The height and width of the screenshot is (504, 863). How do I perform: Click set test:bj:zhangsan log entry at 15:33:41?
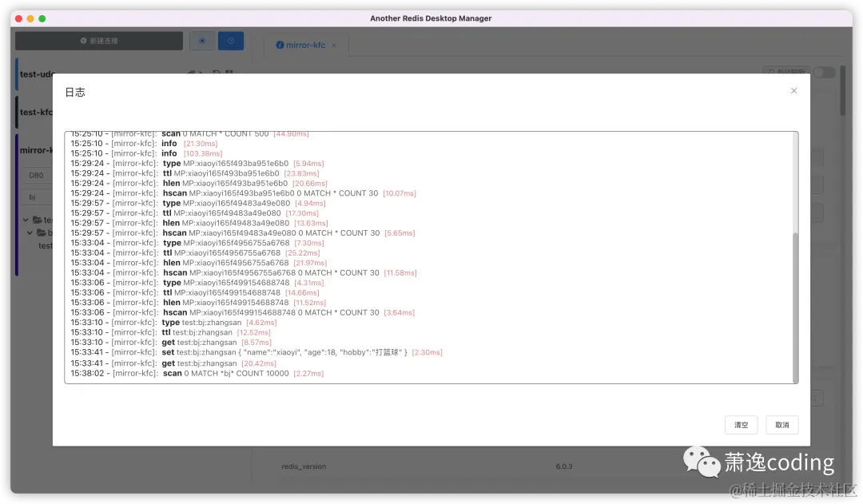[257, 353]
